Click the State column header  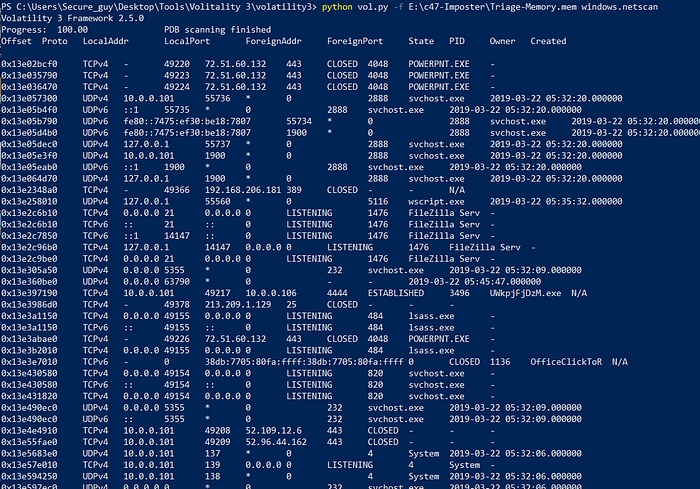(421, 41)
